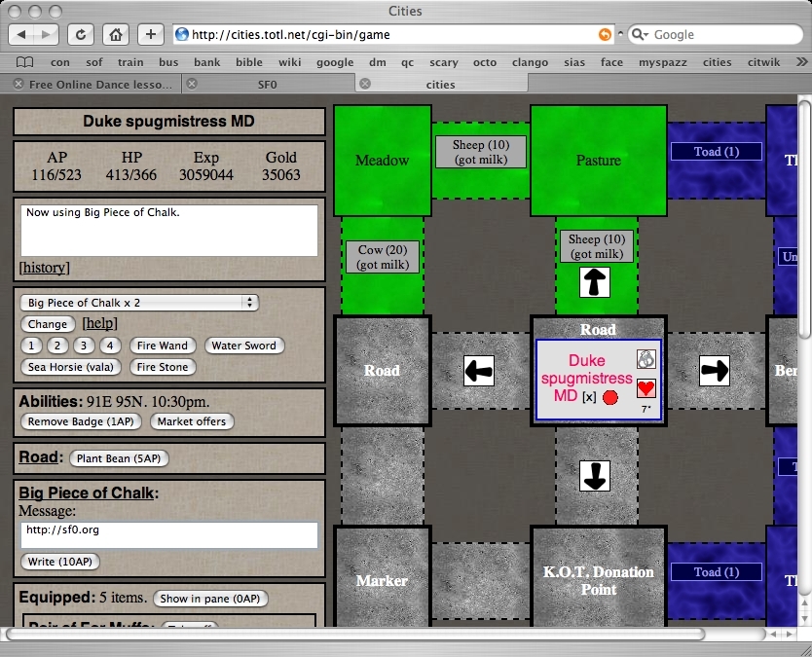The width and height of the screenshot is (812, 657).
Task: Toggle the [x] marker next to MD
Action: click(589, 397)
